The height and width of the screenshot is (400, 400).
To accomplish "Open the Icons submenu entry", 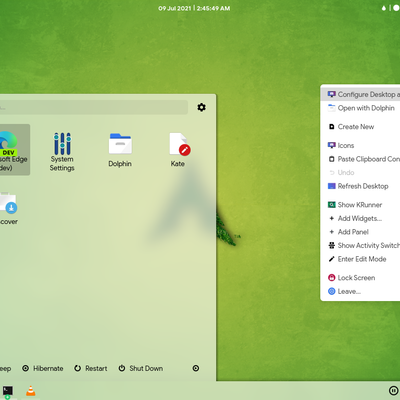I will 360,145.
